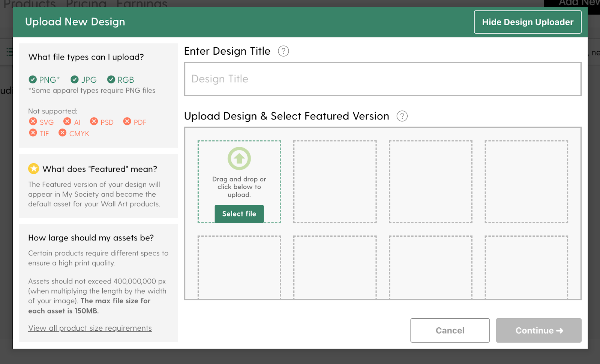This screenshot has width=600, height=364.
Task: Click the second empty upload slot
Action: (x=335, y=182)
